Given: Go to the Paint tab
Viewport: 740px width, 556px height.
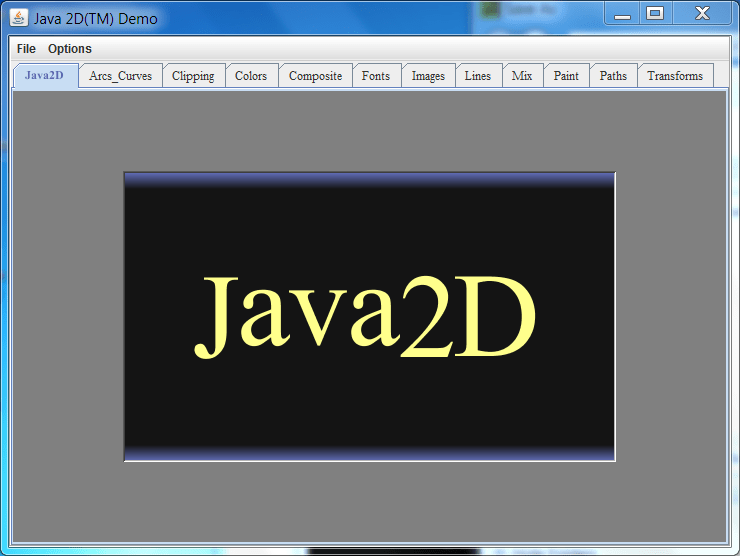Looking at the screenshot, I should pos(566,76).
